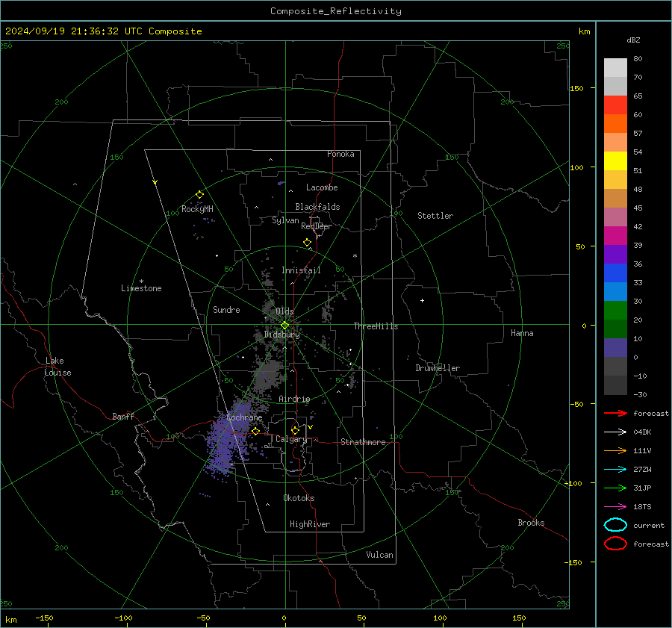
Task: Click the Olds label near the radar center
Action: click(x=284, y=311)
